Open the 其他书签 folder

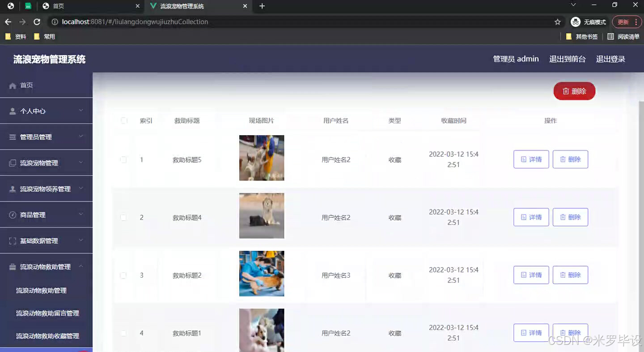pos(582,37)
